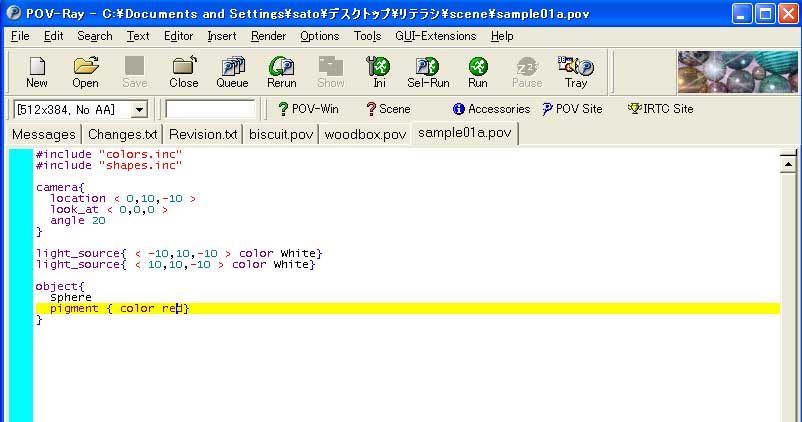Click the first light_source line with -10,10,-10

pyautogui.click(x=179, y=253)
